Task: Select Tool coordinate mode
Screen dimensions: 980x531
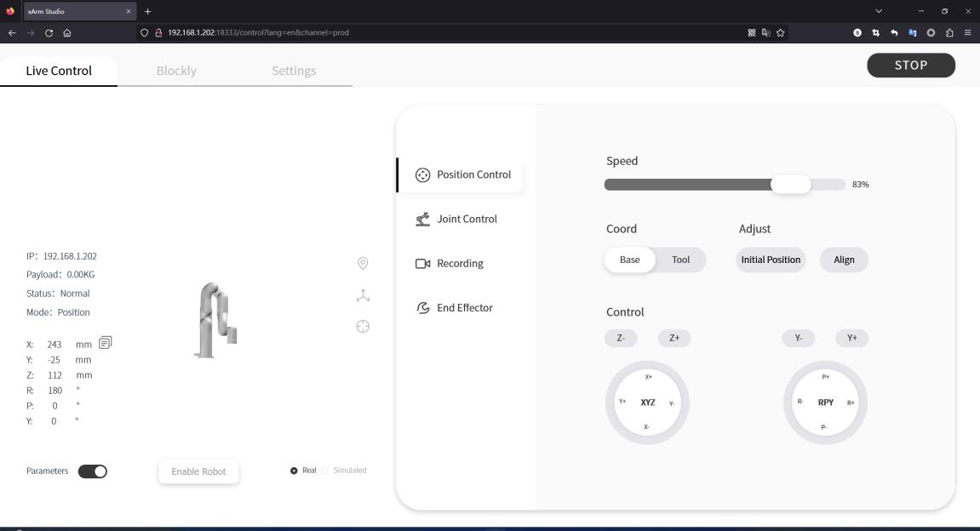Action: point(680,260)
